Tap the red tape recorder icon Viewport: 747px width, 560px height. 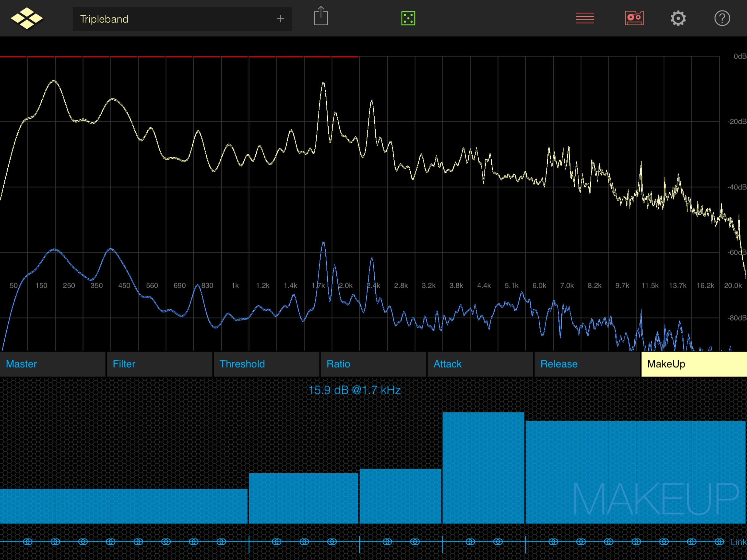point(634,18)
